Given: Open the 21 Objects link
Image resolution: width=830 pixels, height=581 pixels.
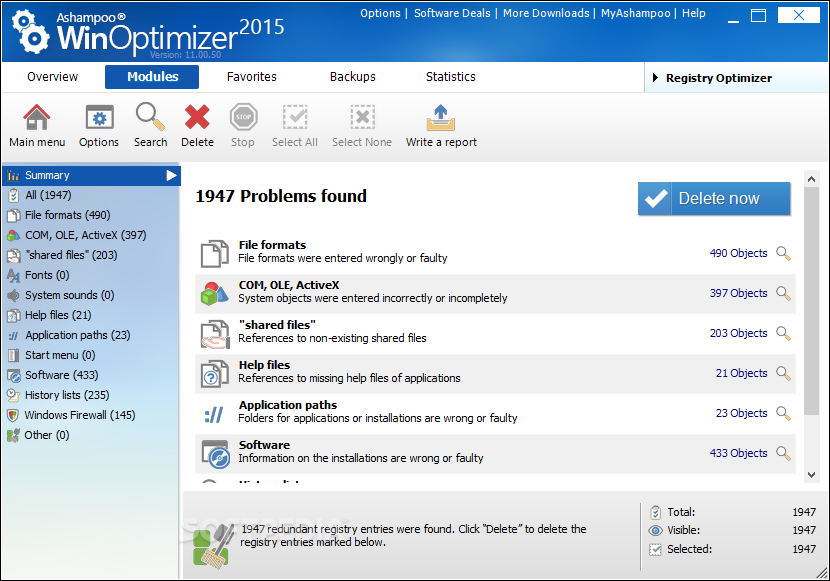Looking at the screenshot, I should 741,373.
